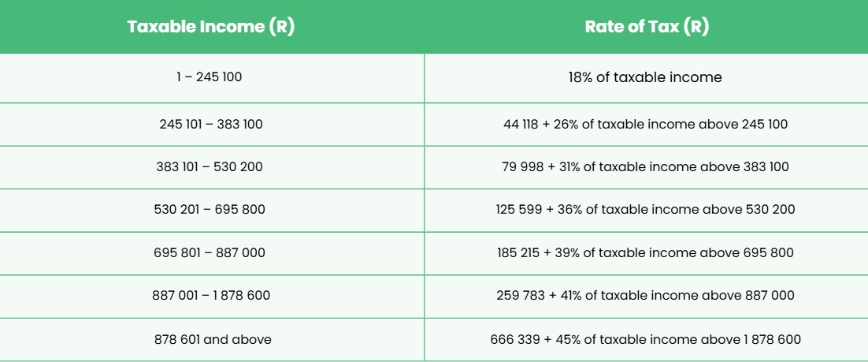The width and height of the screenshot is (868, 362).
Task: Select the 887 001 – 1 878 600 bracket
Action: coord(211,296)
